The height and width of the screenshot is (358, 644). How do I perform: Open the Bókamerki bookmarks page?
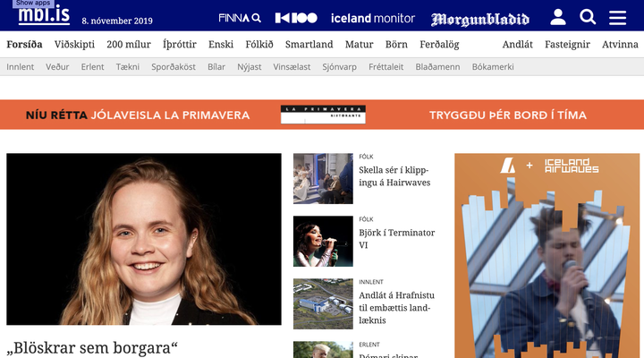click(x=493, y=66)
